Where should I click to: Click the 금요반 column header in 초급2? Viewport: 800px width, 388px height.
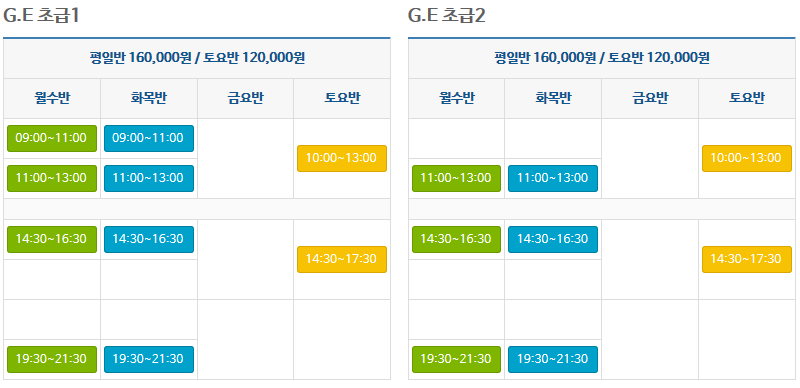point(650,99)
